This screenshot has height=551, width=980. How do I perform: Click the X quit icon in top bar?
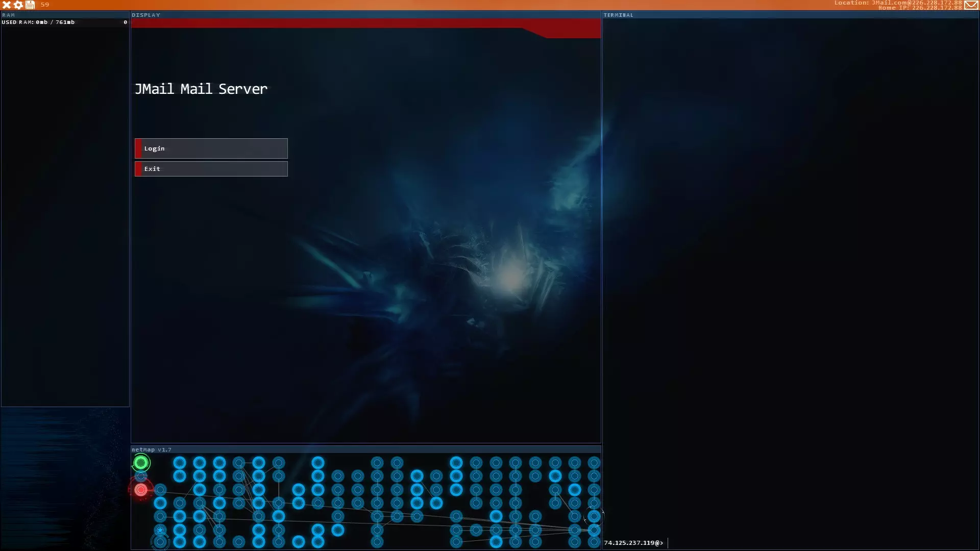pos(7,5)
